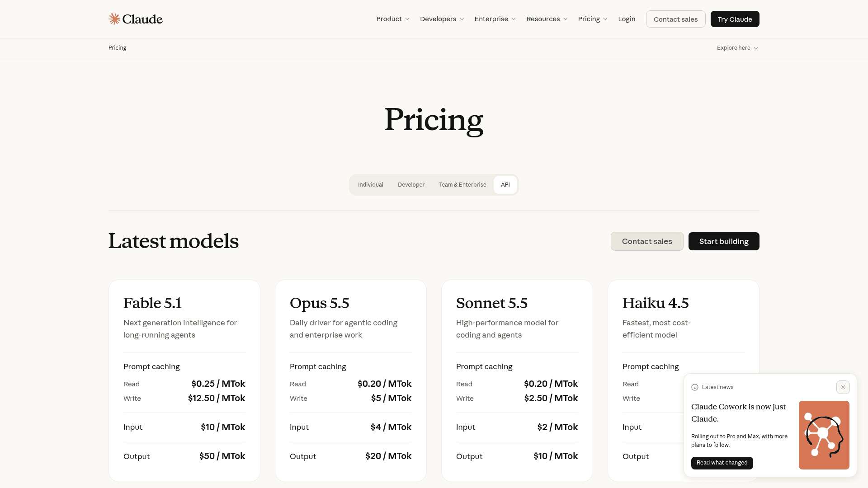Click Fable 5.1 input price $10 / MTok
868x488 pixels.
tap(223, 427)
